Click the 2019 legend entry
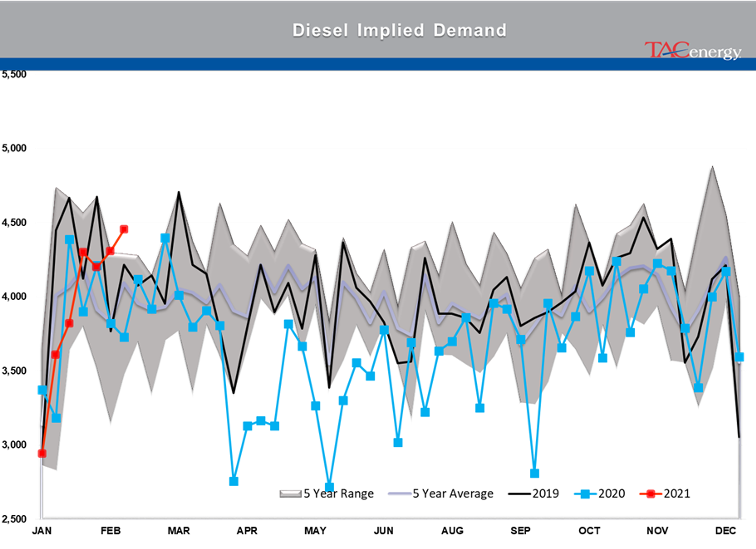The height and width of the screenshot is (549, 756). click(533, 494)
